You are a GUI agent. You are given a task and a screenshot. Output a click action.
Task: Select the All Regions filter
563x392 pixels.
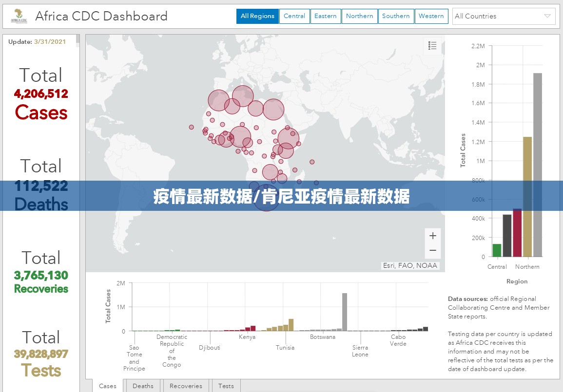coord(257,16)
